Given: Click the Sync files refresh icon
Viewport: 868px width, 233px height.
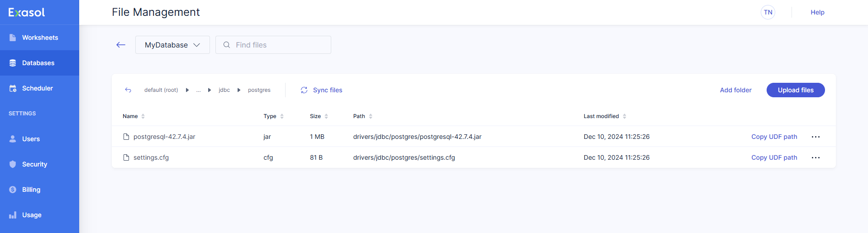Looking at the screenshot, I should (x=304, y=90).
